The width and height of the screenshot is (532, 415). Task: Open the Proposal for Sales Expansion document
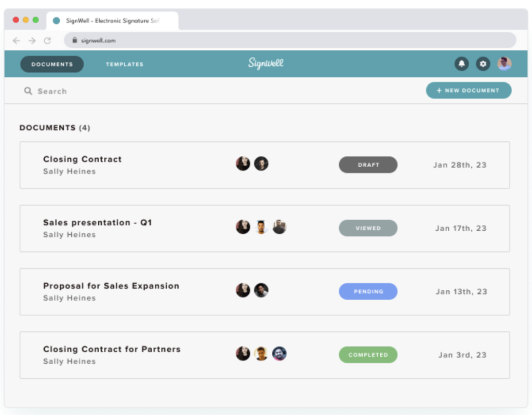pos(111,286)
